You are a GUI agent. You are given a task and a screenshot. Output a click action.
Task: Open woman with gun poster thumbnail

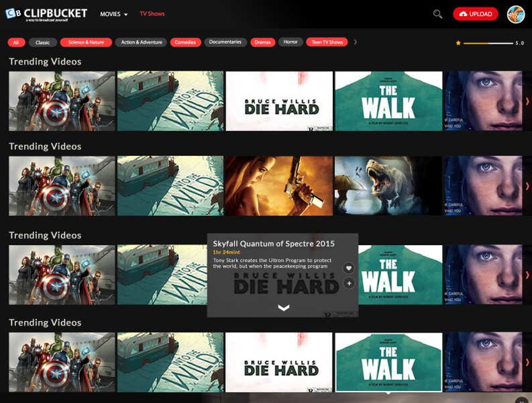click(x=279, y=186)
